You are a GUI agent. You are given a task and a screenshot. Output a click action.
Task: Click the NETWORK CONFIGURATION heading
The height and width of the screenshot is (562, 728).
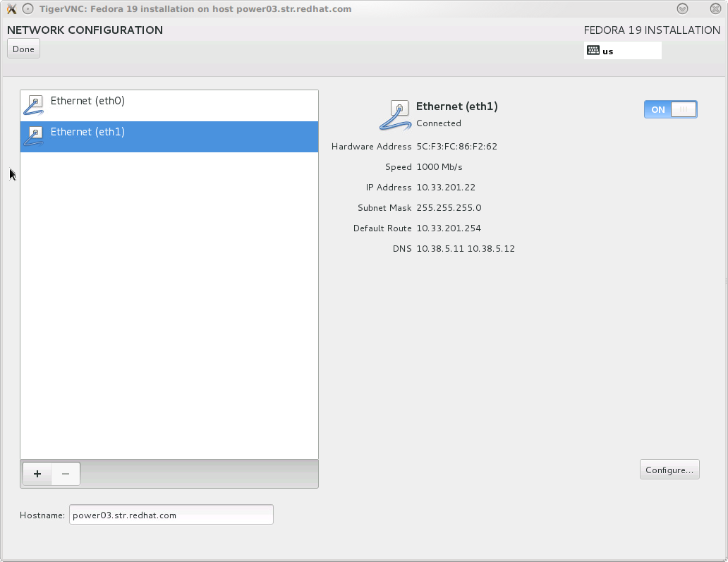tap(85, 30)
